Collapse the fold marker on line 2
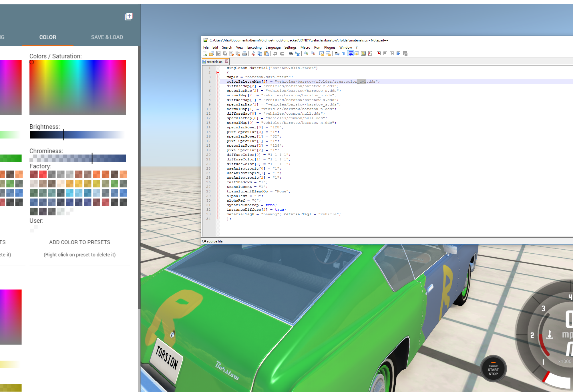 [x=218, y=73]
